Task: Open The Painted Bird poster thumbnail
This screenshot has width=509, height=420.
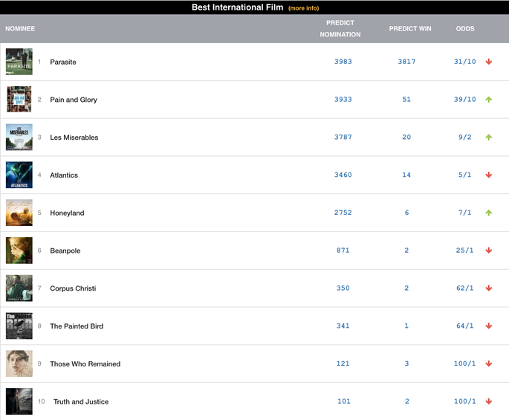Action: coord(19,326)
